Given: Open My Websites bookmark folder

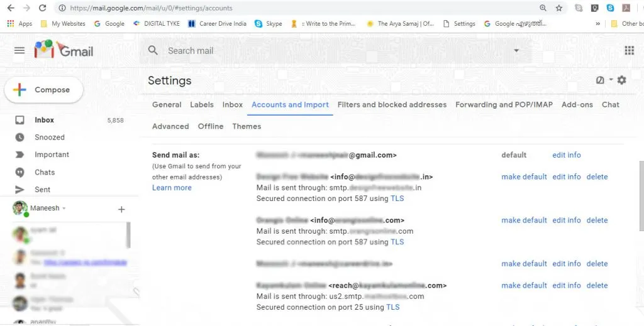Looking at the screenshot, I should 63,24.
